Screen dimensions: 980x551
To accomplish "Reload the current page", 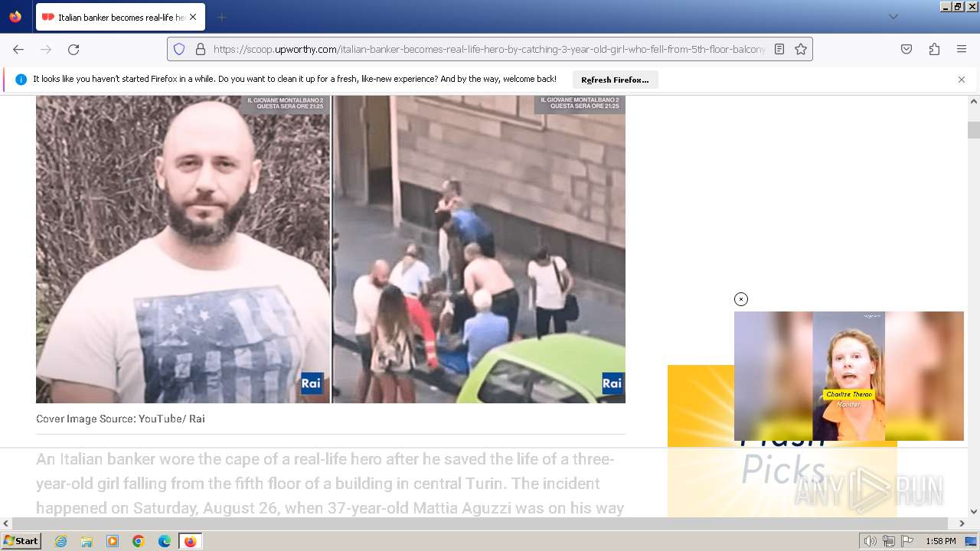I will (73, 49).
